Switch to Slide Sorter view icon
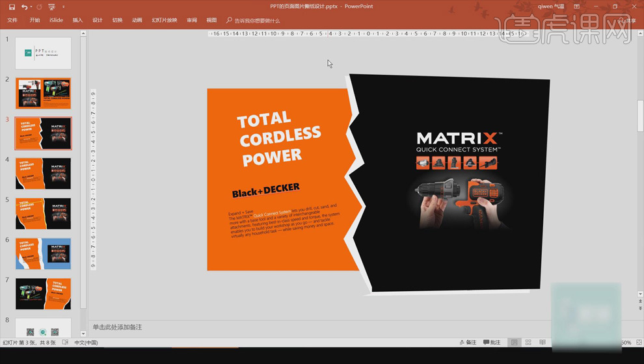The image size is (644, 364). 528,343
